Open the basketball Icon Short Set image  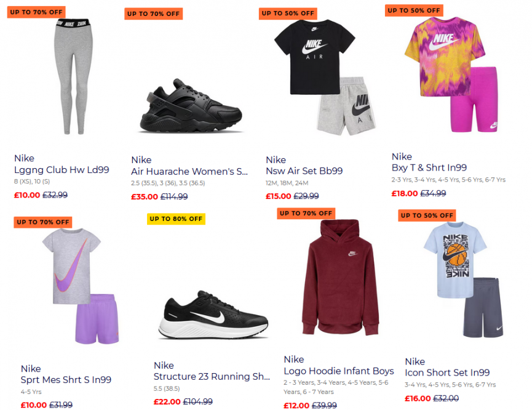click(x=464, y=279)
